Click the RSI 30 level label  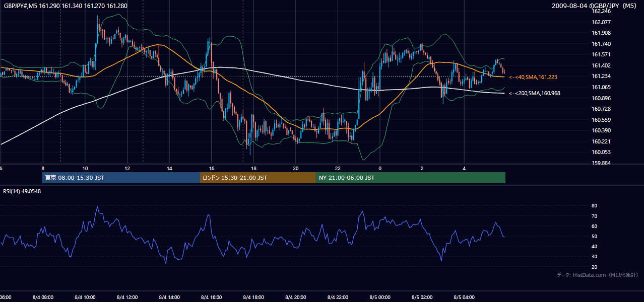pyautogui.click(x=594, y=257)
